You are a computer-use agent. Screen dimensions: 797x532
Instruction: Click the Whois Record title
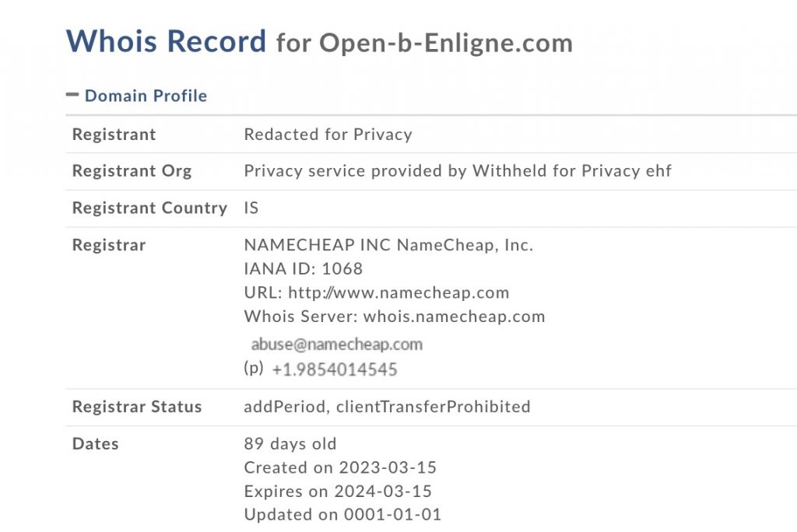tap(166, 41)
